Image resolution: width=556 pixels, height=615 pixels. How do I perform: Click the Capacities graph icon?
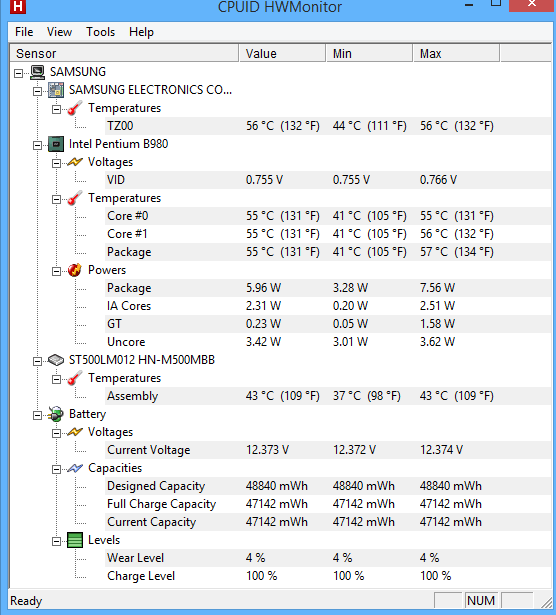click(75, 468)
